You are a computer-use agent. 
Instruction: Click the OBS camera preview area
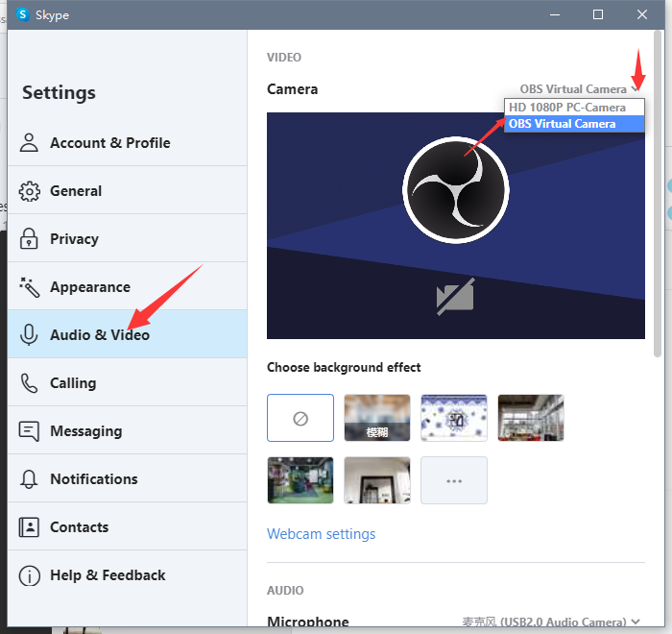[x=456, y=226]
